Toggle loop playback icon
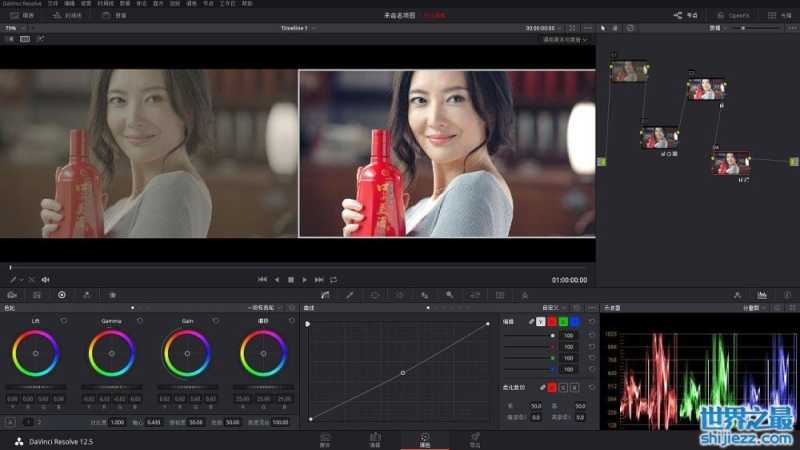 coord(333,279)
